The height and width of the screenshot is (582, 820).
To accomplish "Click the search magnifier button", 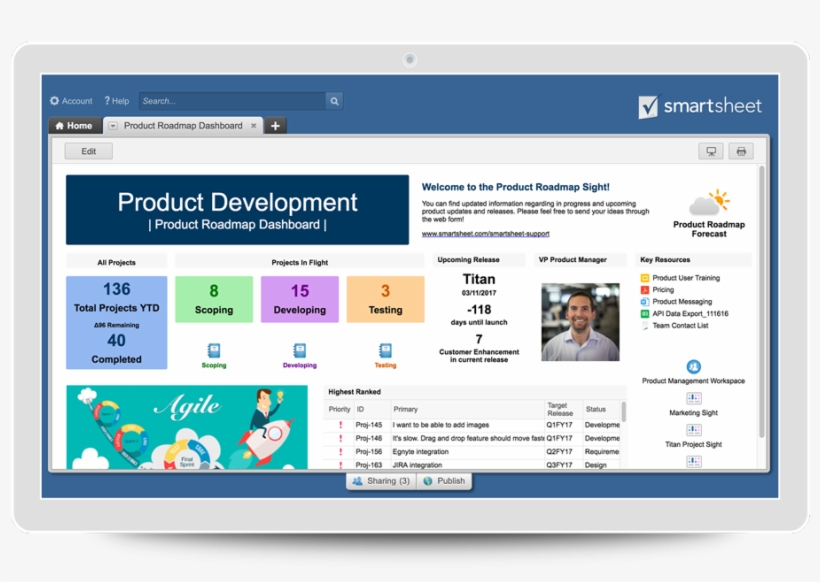I will coord(334,101).
